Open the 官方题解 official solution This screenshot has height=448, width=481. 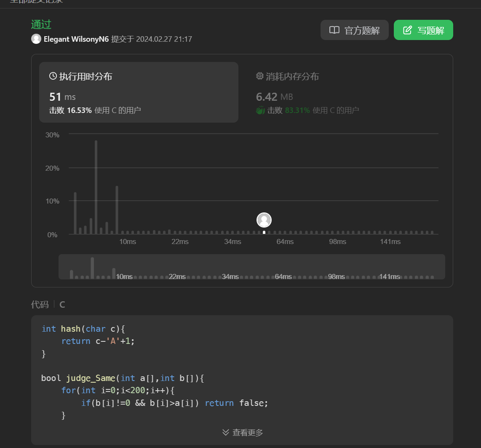point(354,30)
